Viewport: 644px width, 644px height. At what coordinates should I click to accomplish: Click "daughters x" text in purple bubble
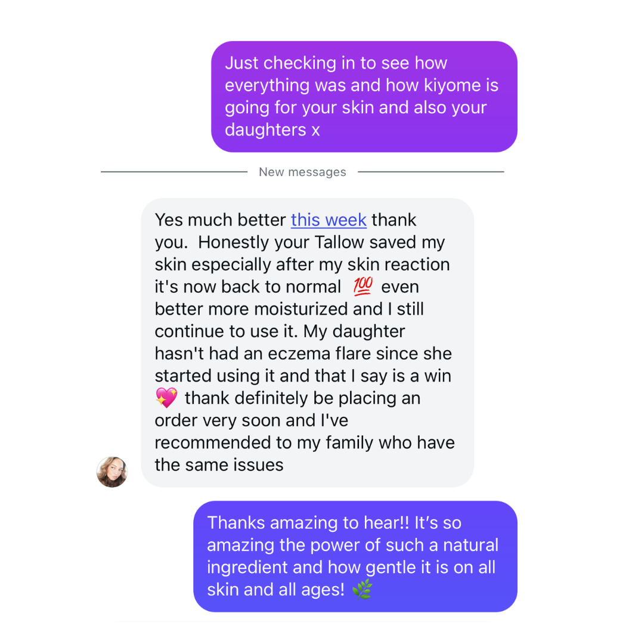click(x=273, y=130)
